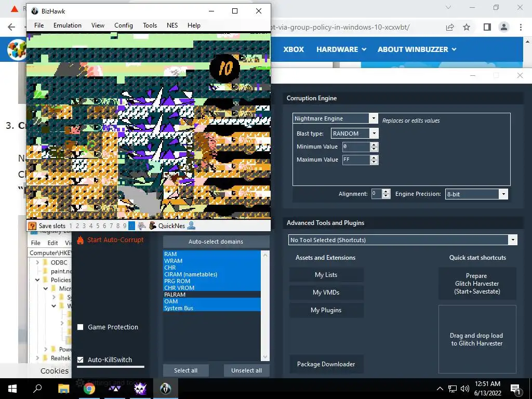Select the CIRAM (nametables) domain
Screen dimensions: 532x399
212,274
